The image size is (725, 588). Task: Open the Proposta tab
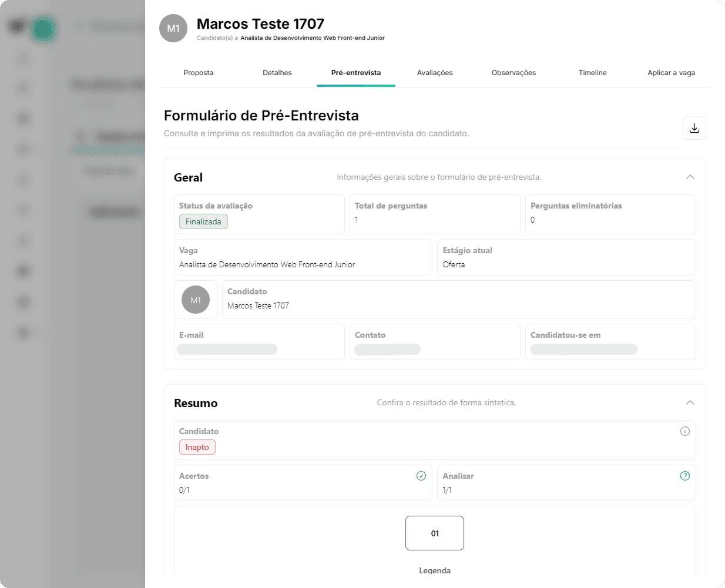coord(198,73)
